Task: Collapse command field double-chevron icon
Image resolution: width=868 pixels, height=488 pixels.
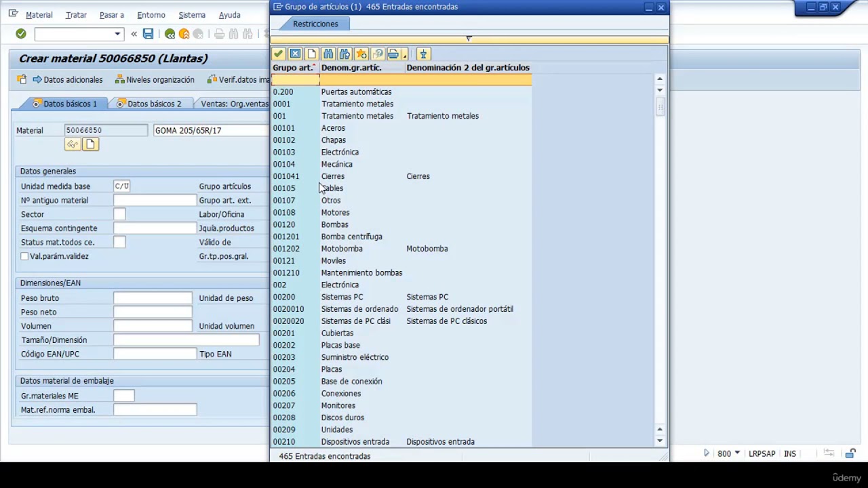Action: click(x=134, y=34)
